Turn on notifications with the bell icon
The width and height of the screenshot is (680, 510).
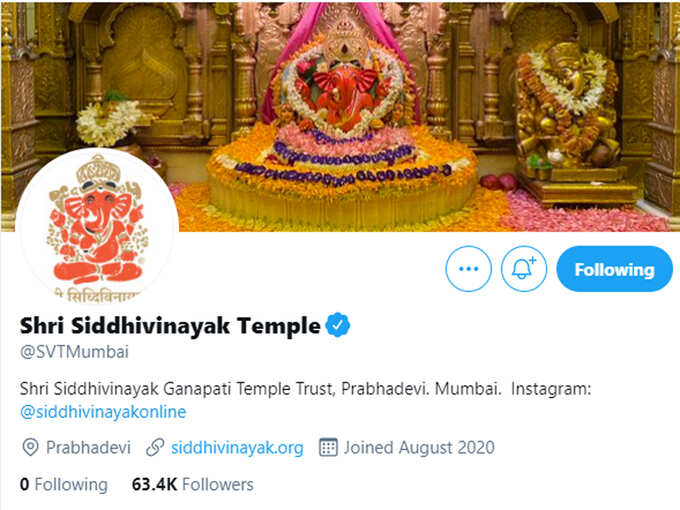[524, 269]
